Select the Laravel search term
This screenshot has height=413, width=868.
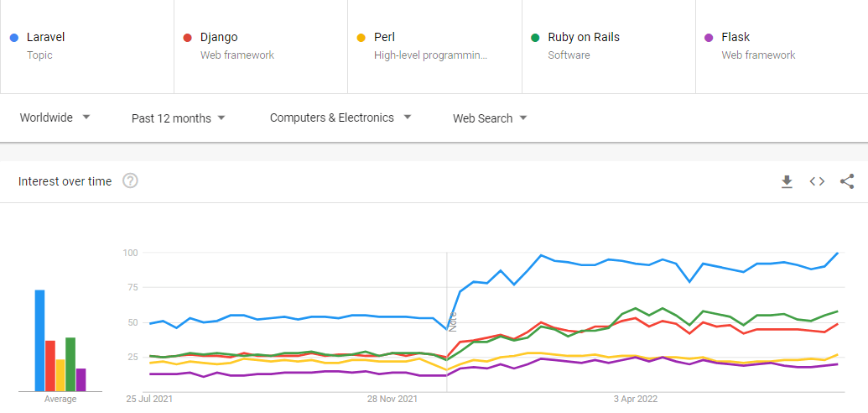tap(46, 37)
